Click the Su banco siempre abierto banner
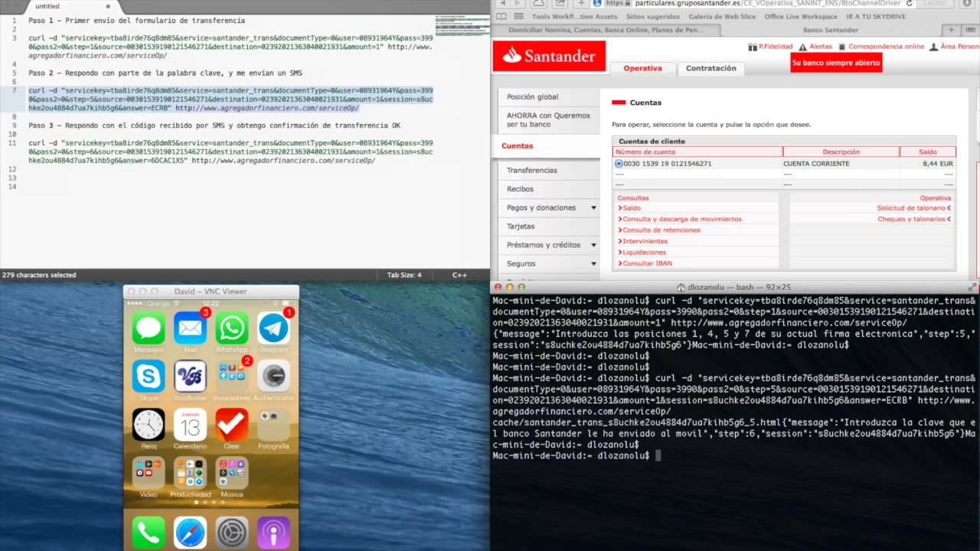 (836, 63)
